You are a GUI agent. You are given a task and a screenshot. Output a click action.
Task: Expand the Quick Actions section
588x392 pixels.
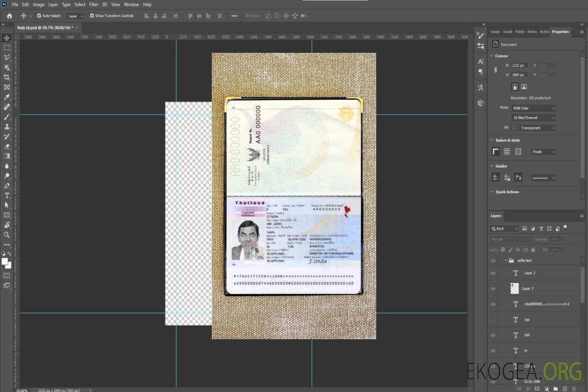[x=492, y=192]
